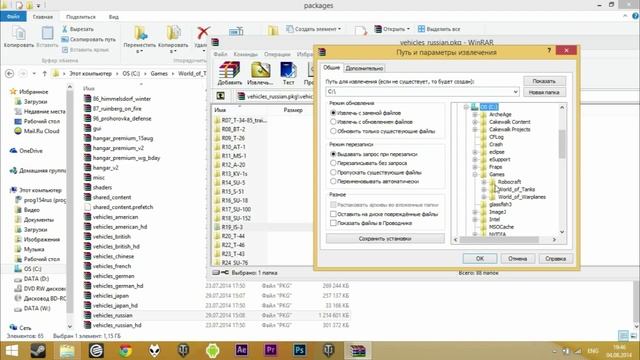This screenshot has width=640, height=360.
Task: Open Explorer Поделиться ribbon tab
Action: coord(80,17)
